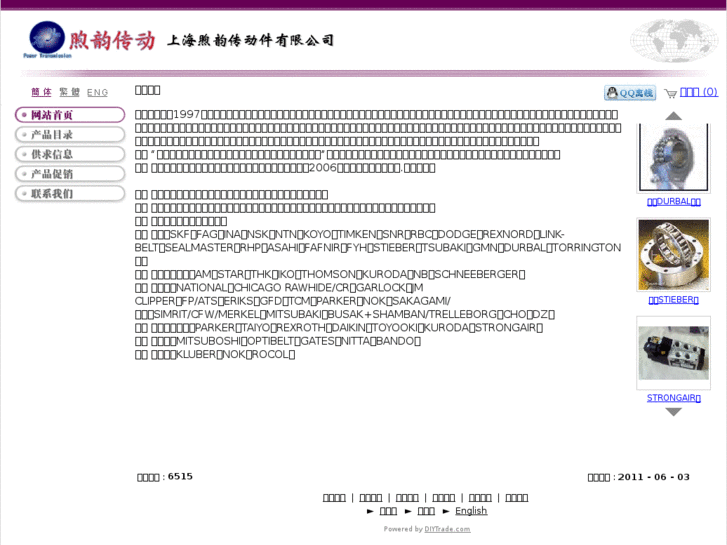Screen dimensions: 727x545
Task: Click the up arrow above product thumbnails
Action: pyautogui.click(x=673, y=116)
